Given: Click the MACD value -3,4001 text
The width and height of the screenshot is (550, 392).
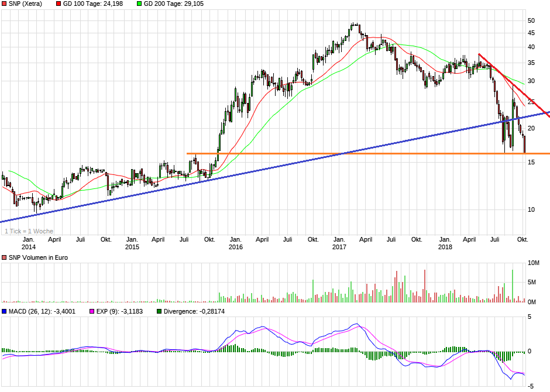Looking at the screenshot, I should pos(64,311).
